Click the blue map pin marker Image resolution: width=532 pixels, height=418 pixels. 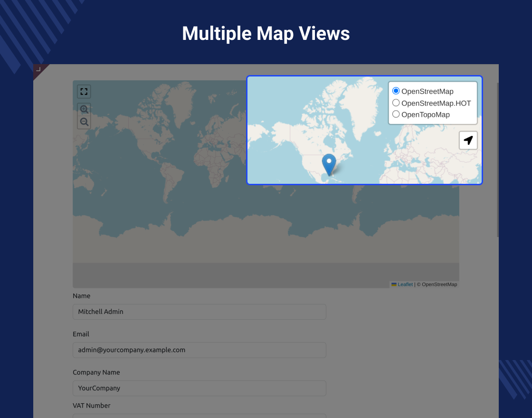[x=329, y=164]
